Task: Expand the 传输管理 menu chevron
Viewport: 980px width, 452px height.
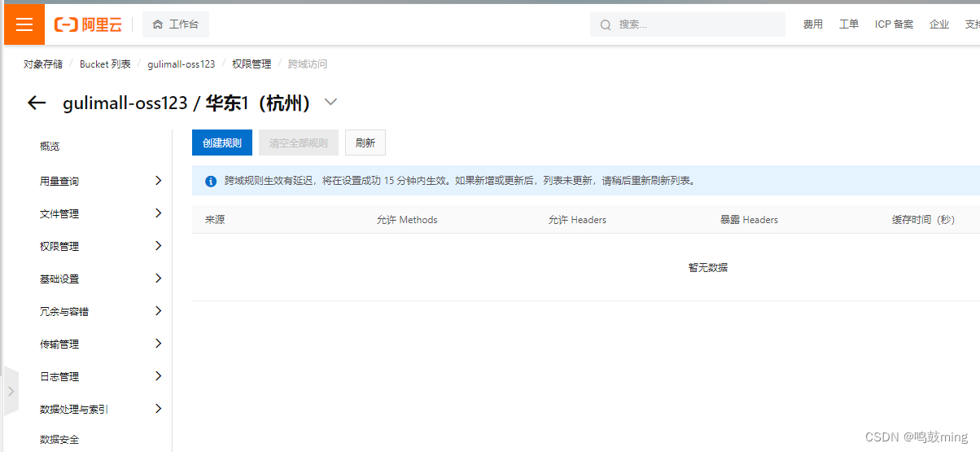Action: [158, 344]
